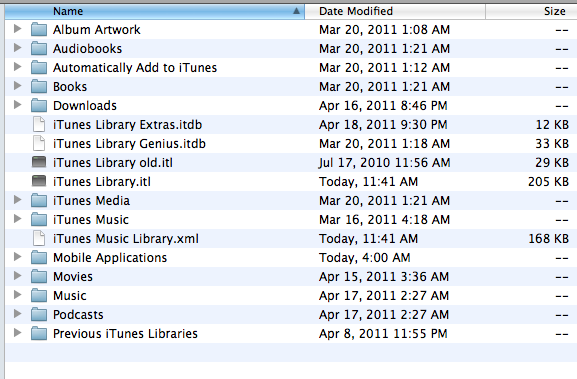The width and height of the screenshot is (577, 379).
Task: Click the iTunes Music Library.xml file icon
Action: (39, 238)
